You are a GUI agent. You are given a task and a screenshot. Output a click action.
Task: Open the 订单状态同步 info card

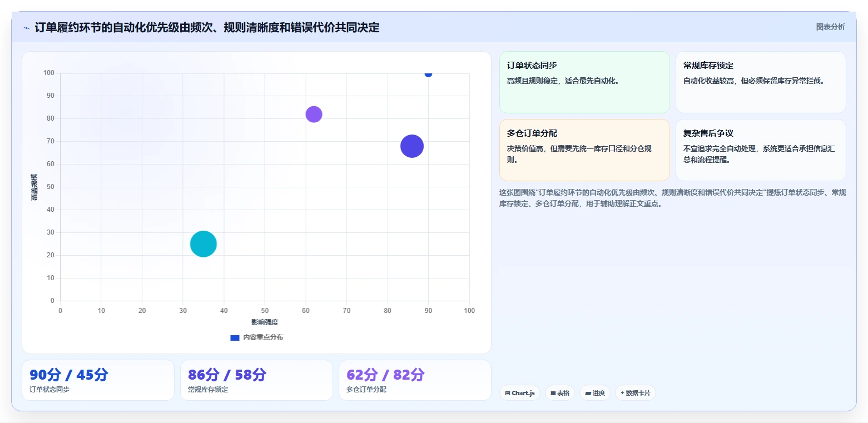coord(584,82)
